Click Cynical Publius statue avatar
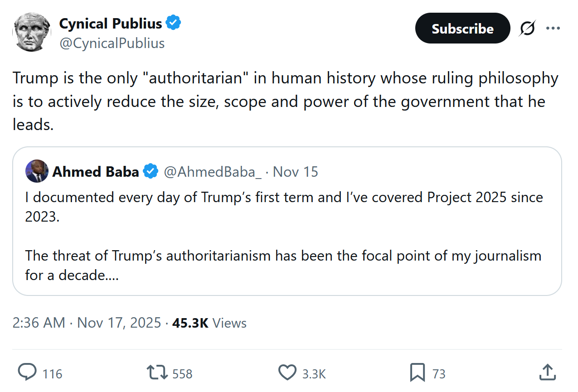This screenshot has height=392, width=578. (31, 32)
